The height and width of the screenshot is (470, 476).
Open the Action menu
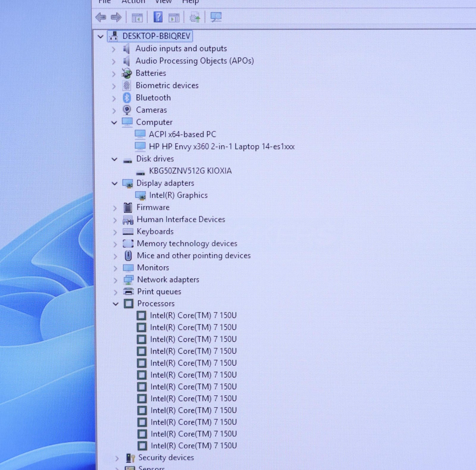pos(133,2)
